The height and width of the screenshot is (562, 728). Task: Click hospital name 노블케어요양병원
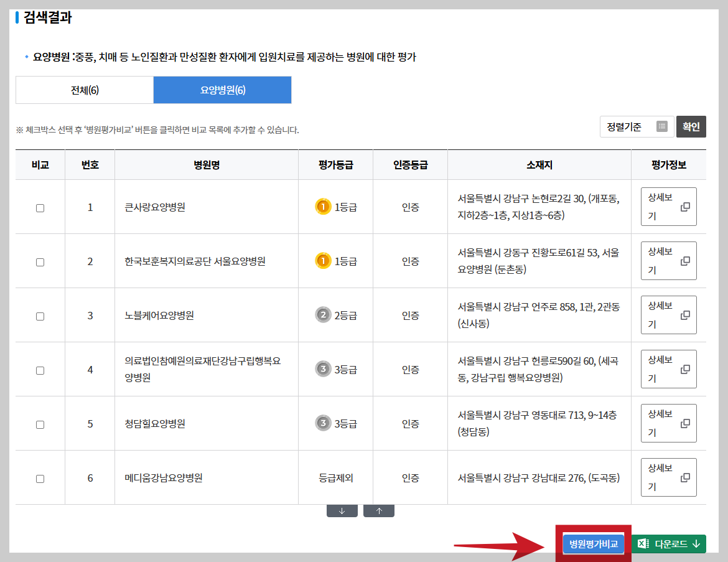159,316
